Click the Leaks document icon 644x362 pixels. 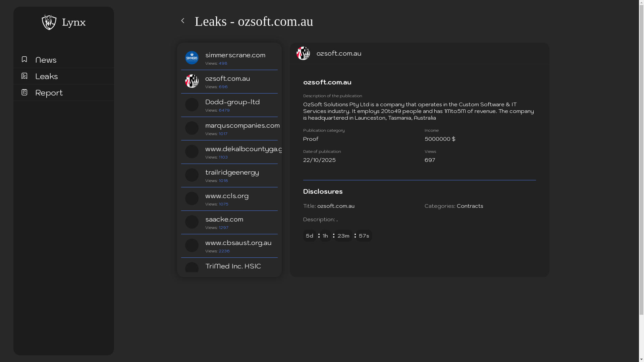pos(24,76)
